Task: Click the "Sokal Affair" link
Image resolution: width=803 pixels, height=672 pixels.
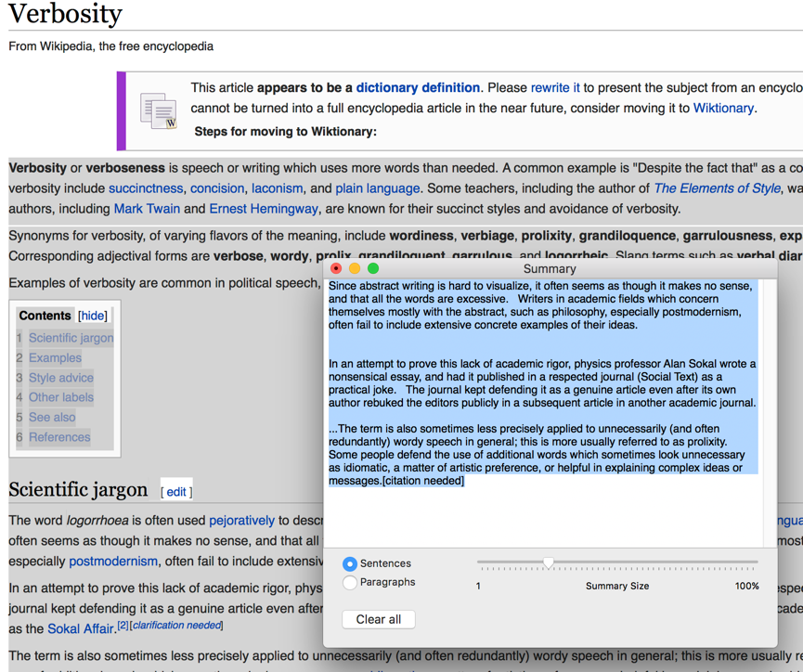Action: pyautogui.click(x=80, y=628)
